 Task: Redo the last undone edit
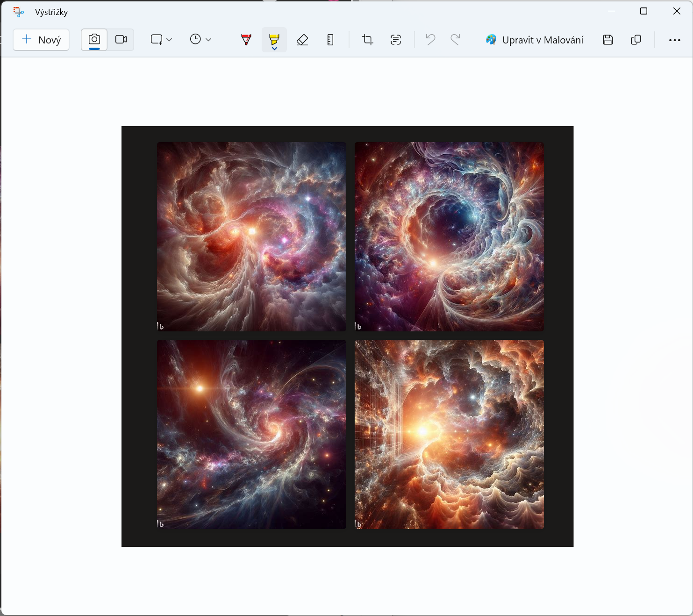pos(456,40)
